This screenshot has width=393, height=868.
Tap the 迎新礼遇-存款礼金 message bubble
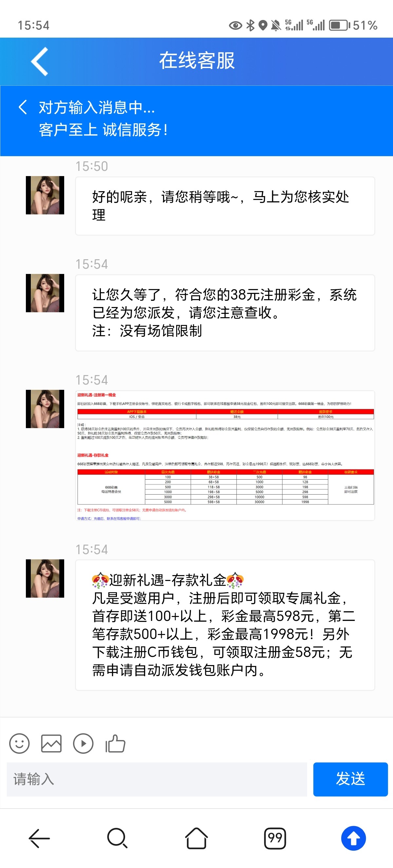225,625
